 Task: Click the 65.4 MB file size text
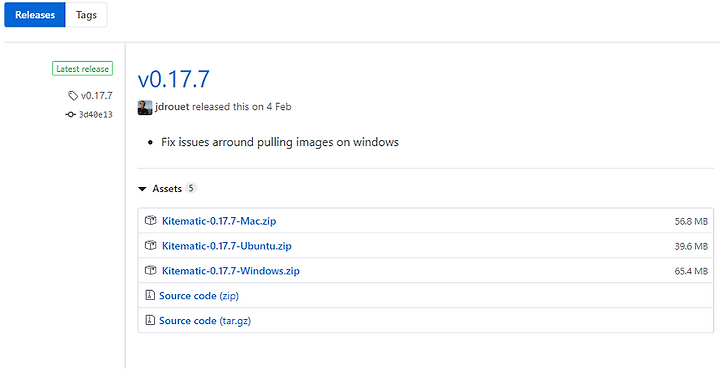pos(691,271)
